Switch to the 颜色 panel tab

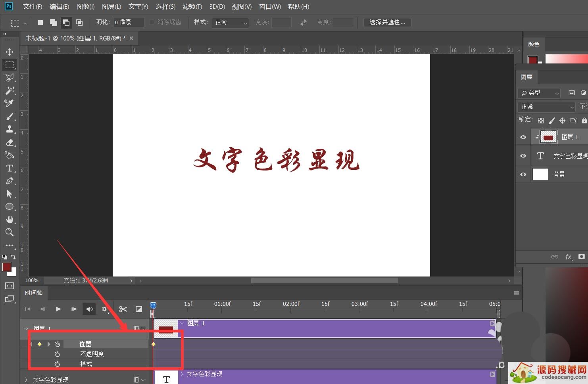pos(534,44)
